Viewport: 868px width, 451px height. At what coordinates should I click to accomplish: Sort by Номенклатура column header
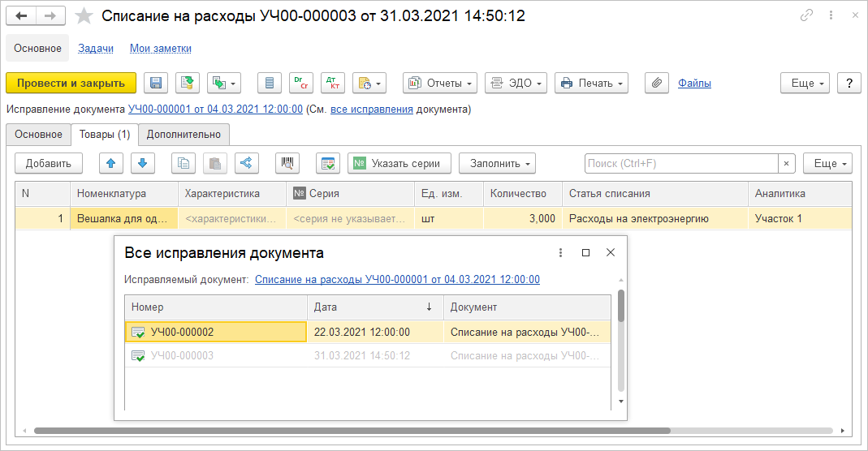(x=124, y=194)
